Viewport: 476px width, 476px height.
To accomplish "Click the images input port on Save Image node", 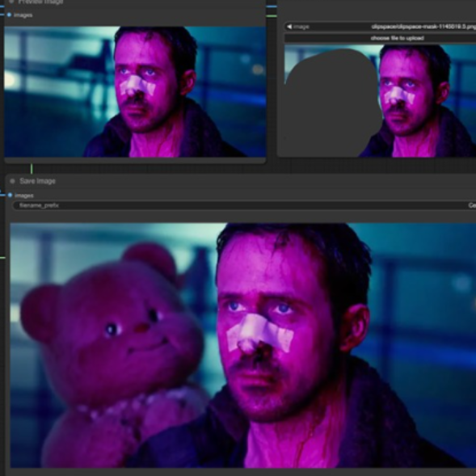I will 10,196.
